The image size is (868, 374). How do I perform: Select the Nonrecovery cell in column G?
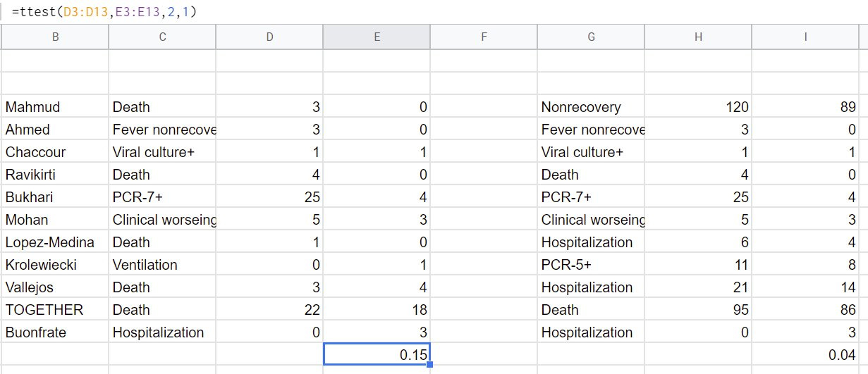[x=591, y=107]
